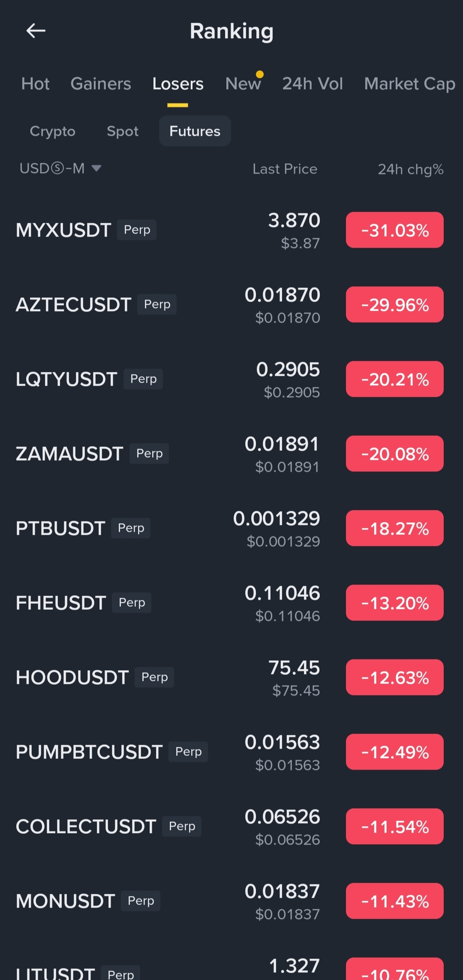Select the Futures filter
Viewport: 463px width, 980px height.
click(195, 131)
